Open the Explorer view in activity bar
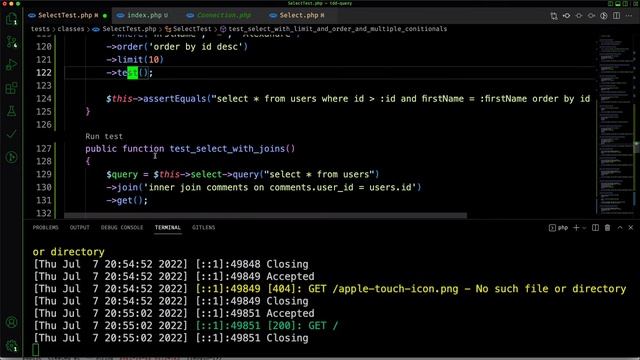This screenshot has height=360, width=640. [11, 19]
